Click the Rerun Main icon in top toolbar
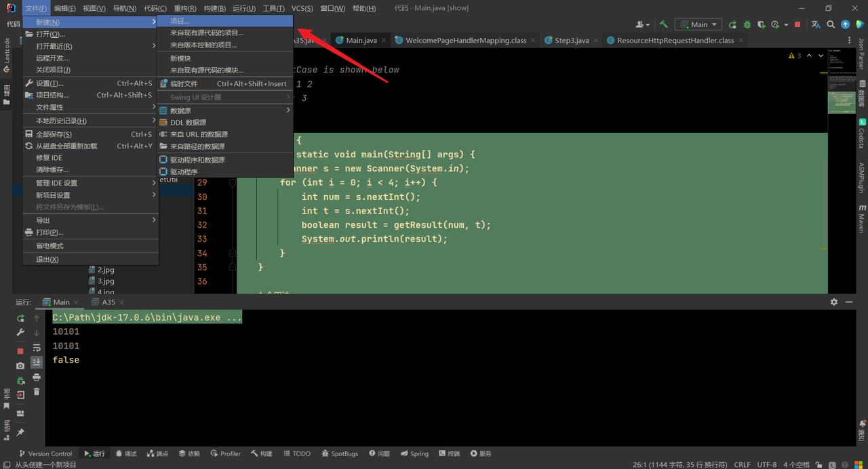Screen dimensions: 868x469 [732, 24]
